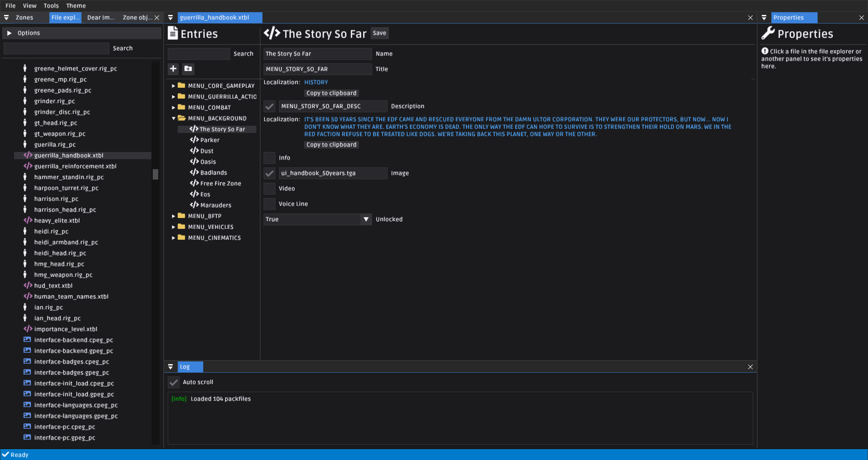868x460 pixels.
Task: Click the Zones panel dropdown arrow icon
Action: point(6,18)
